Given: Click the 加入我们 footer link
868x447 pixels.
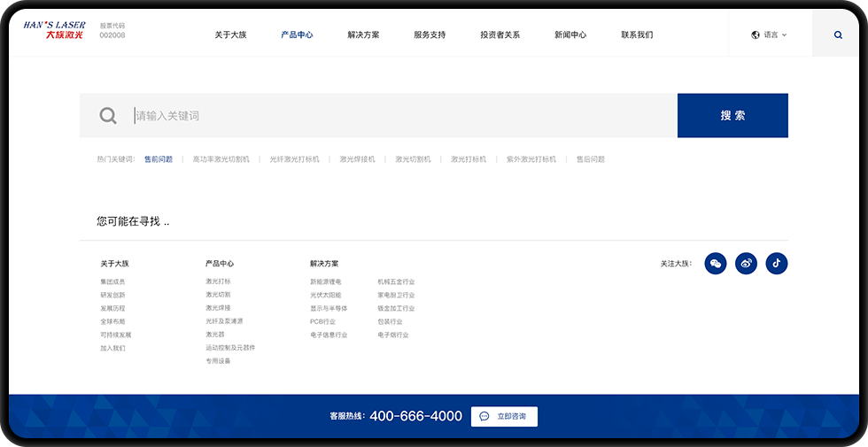Looking at the screenshot, I should click(112, 348).
